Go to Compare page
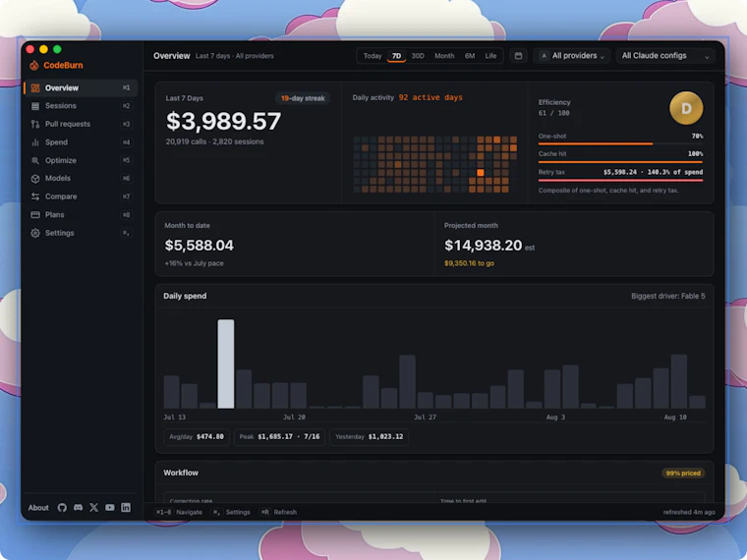This screenshot has width=747, height=560. [81, 196]
